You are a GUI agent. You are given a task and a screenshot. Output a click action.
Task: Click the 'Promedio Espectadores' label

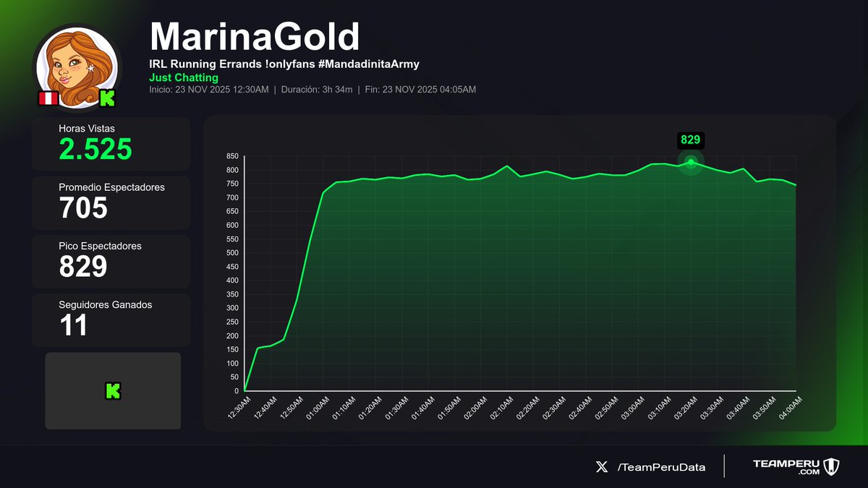click(x=111, y=187)
